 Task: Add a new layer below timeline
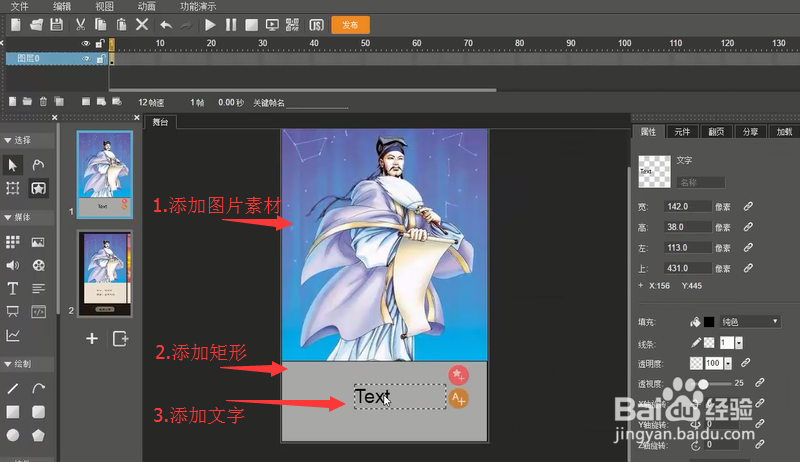pyautogui.click(x=12, y=101)
